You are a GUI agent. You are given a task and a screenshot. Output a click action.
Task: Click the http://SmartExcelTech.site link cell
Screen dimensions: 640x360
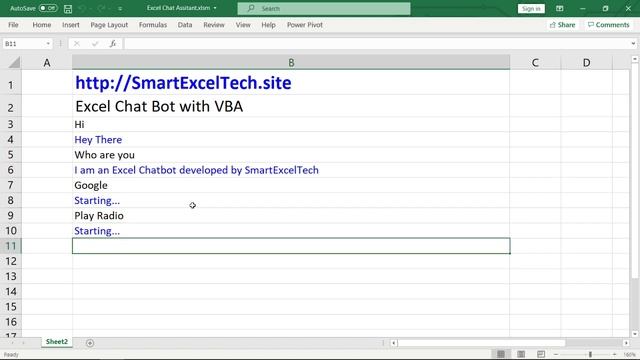[291, 82]
